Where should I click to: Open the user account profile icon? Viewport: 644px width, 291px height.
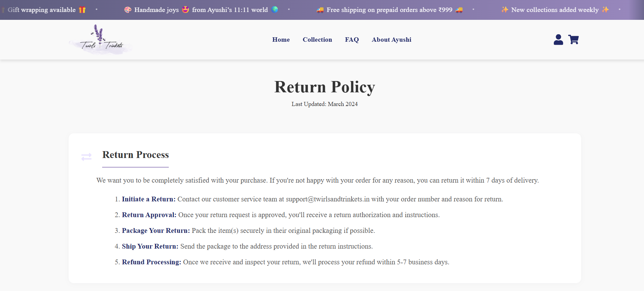coord(558,40)
